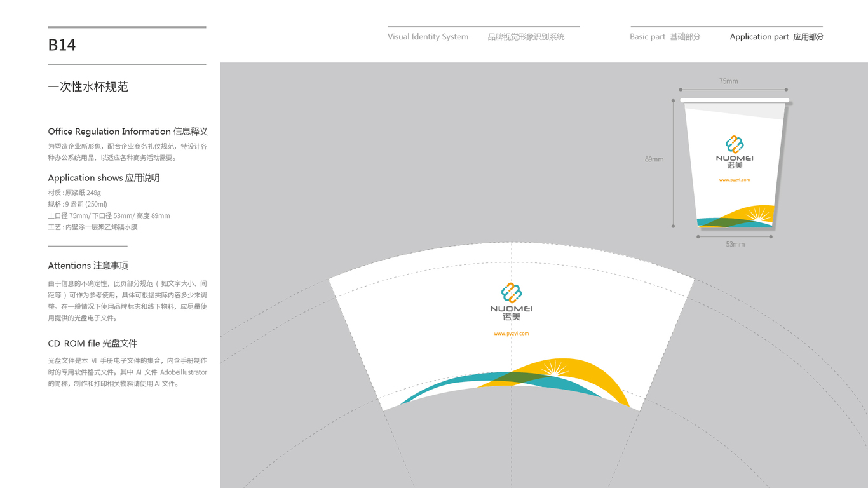Click the 53mm dimension label below the cup
The image size is (868, 488).
pos(735,244)
